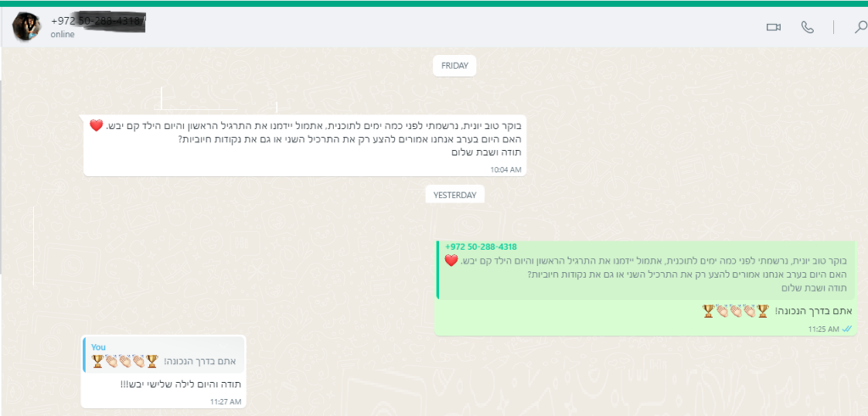
Task: Select the FRIDAY date divider
Action: pyautogui.click(x=454, y=66)
